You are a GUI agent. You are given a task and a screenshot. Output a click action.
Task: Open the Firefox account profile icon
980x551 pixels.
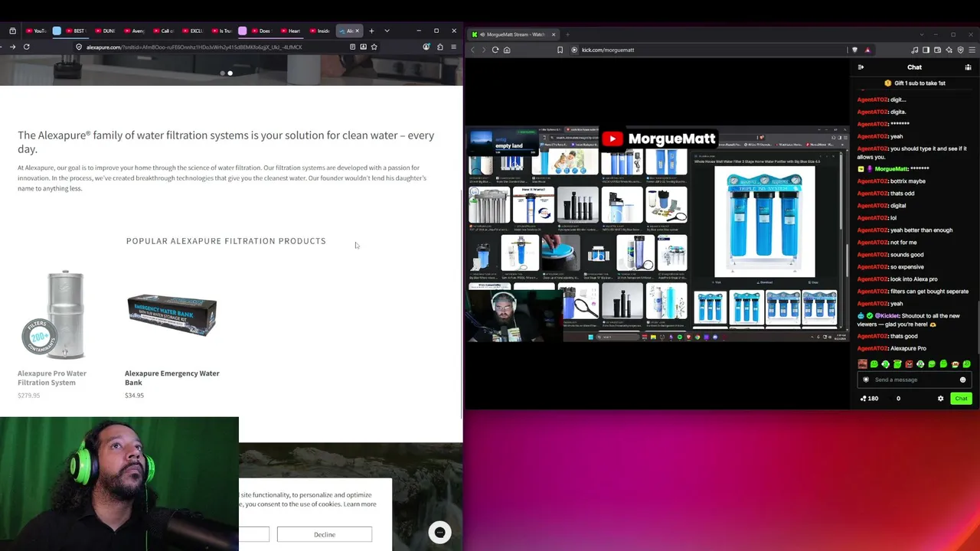(x=426, y=47)
